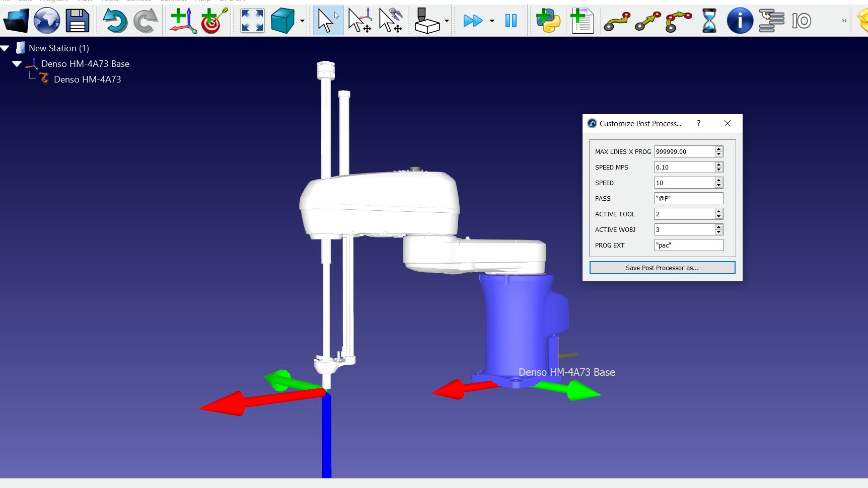Click Save Post Processor as... button
The width and height of the screenshot is (868, 488).
coord(662,268)
